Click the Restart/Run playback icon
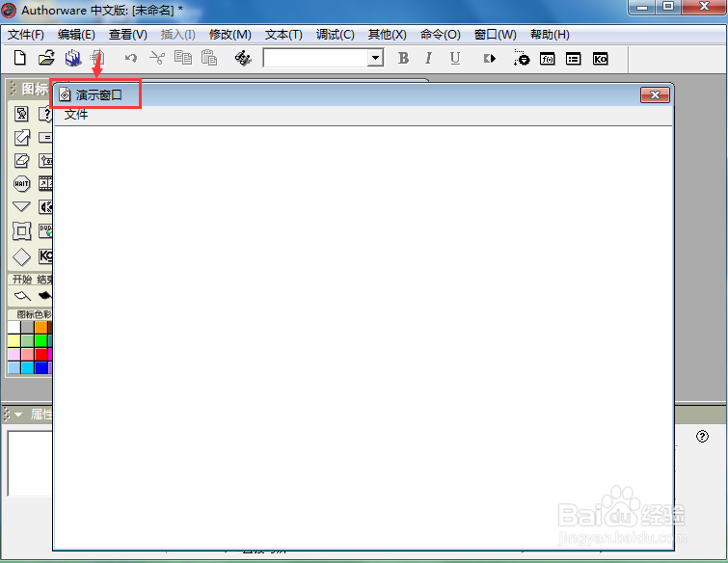The height and width of the screenshot is (563, 728). click(x=490, y=59)
